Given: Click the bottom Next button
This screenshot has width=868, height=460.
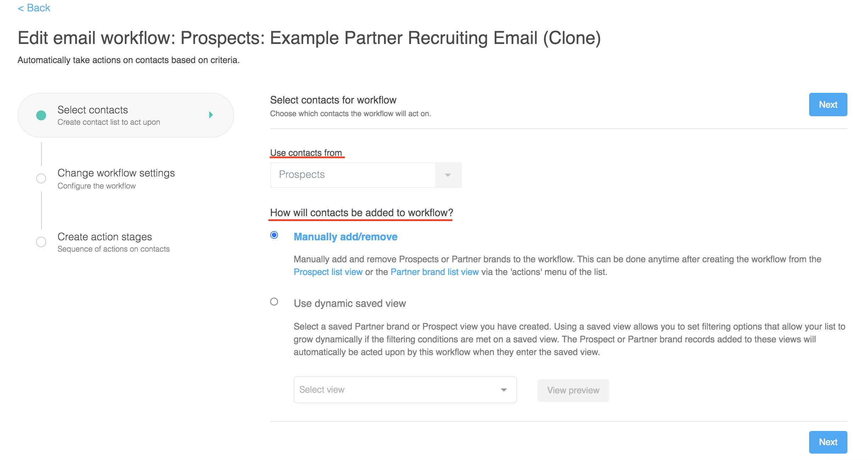Looking at the screenshot, I should tap(828, 442).
